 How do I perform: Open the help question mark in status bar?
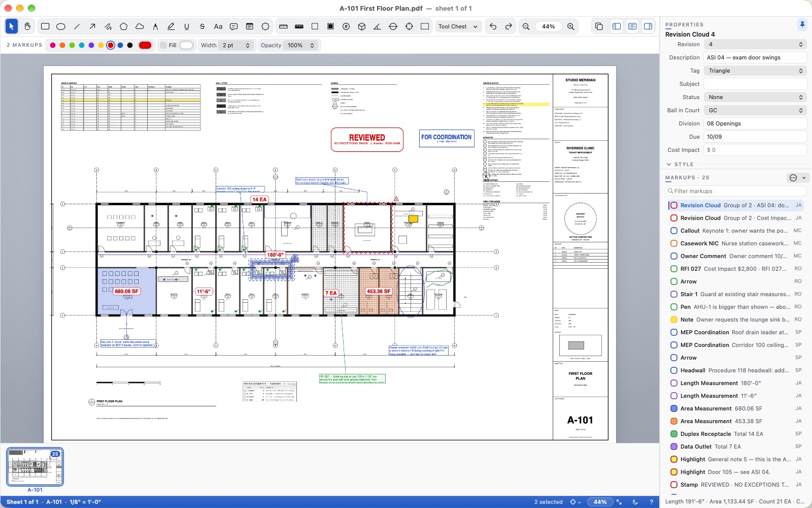point(652,502)
